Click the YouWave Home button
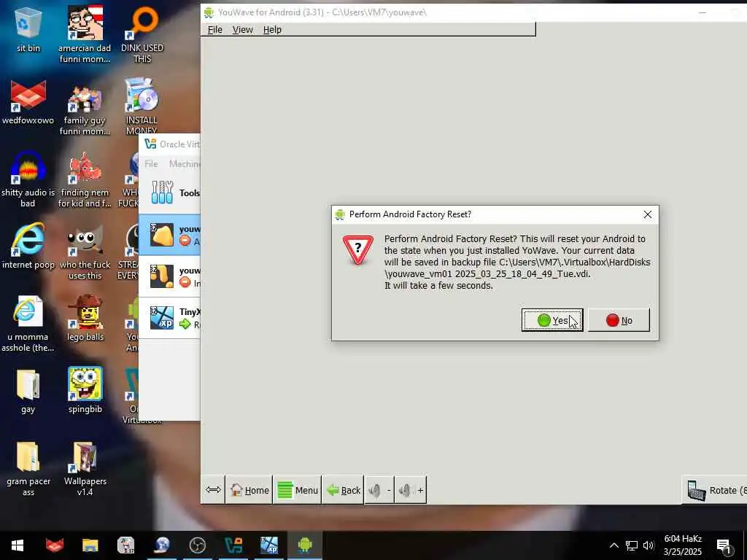 tap(249, 489)
